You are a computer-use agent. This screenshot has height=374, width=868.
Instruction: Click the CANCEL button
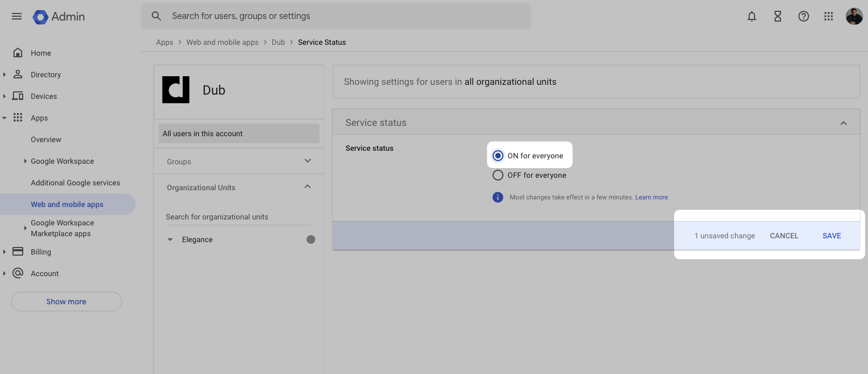pyautogui.click(x=784, y=236)
